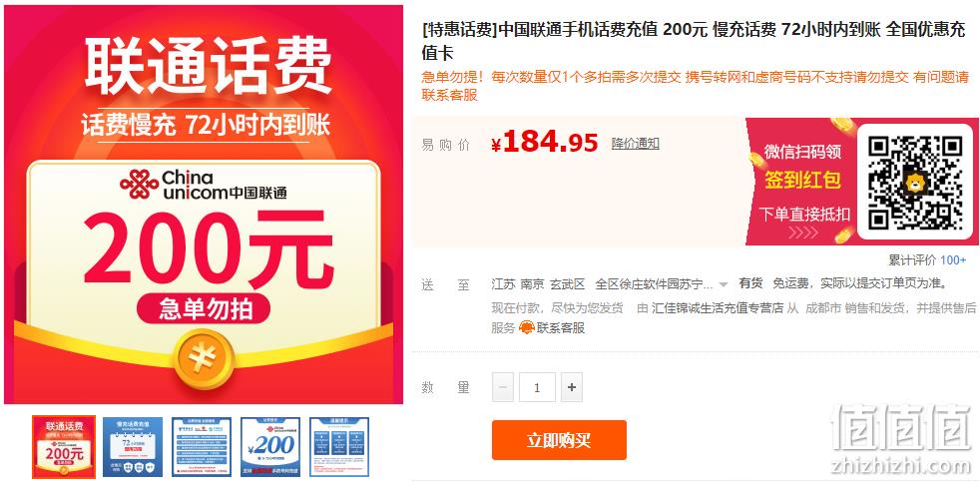Select fourth thumbnail showing ¥200
Viewport: 980px width, 483px height.
pos(270,447)
